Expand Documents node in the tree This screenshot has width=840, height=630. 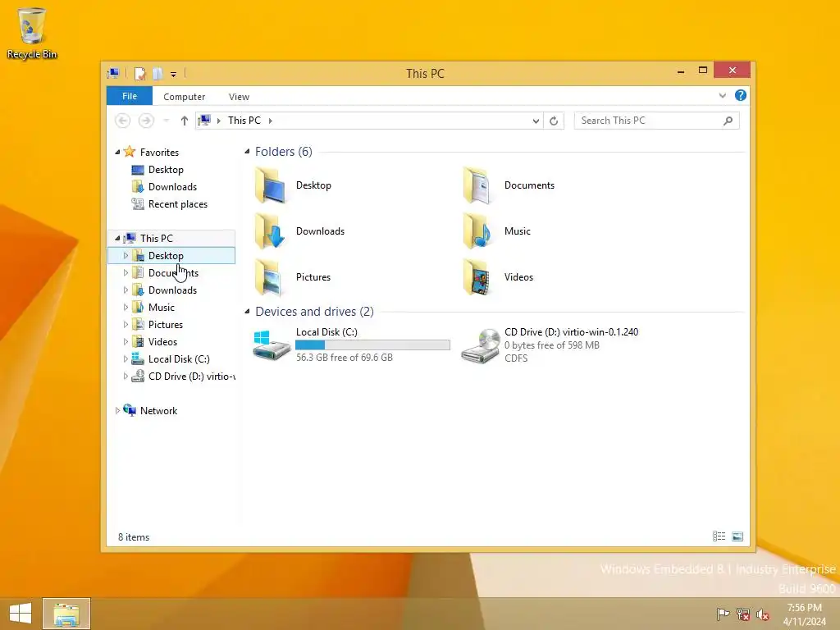coord(126,272)
